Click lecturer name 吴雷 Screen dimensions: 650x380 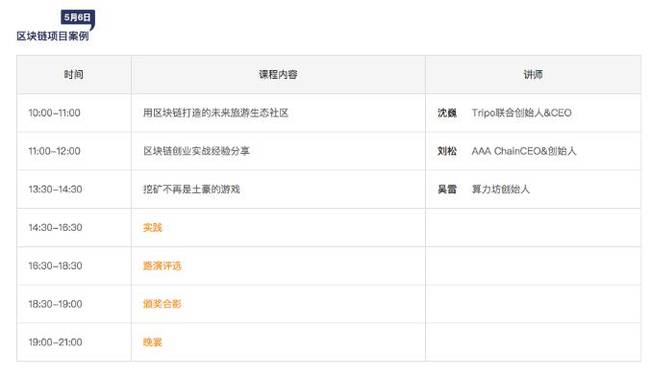pyautogui.click(x=447, y=189)
